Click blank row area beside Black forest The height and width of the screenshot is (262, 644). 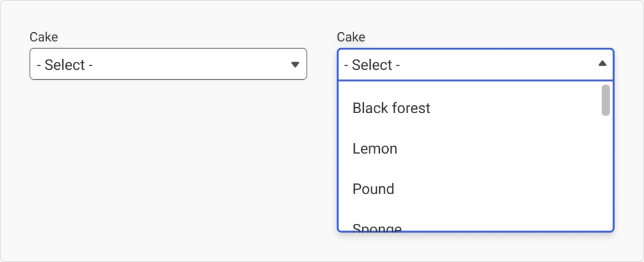click(x=513, y=108)
